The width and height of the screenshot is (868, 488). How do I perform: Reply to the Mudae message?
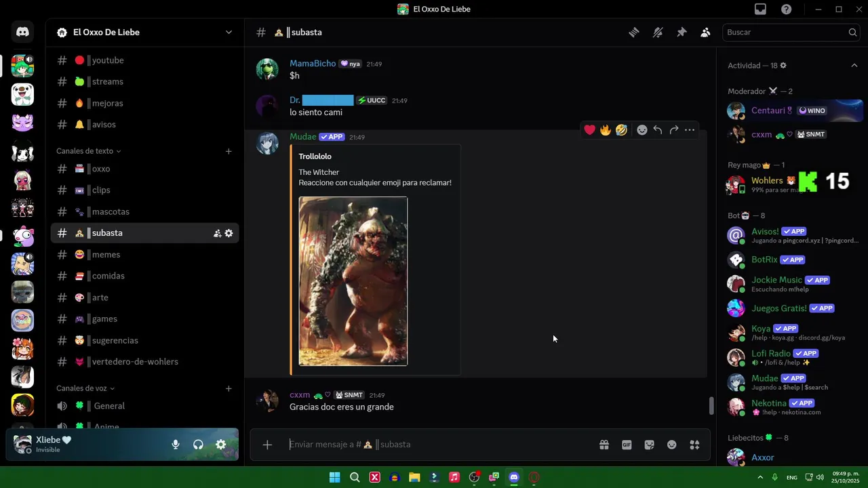pyautogui.click(x=658, y=130)
